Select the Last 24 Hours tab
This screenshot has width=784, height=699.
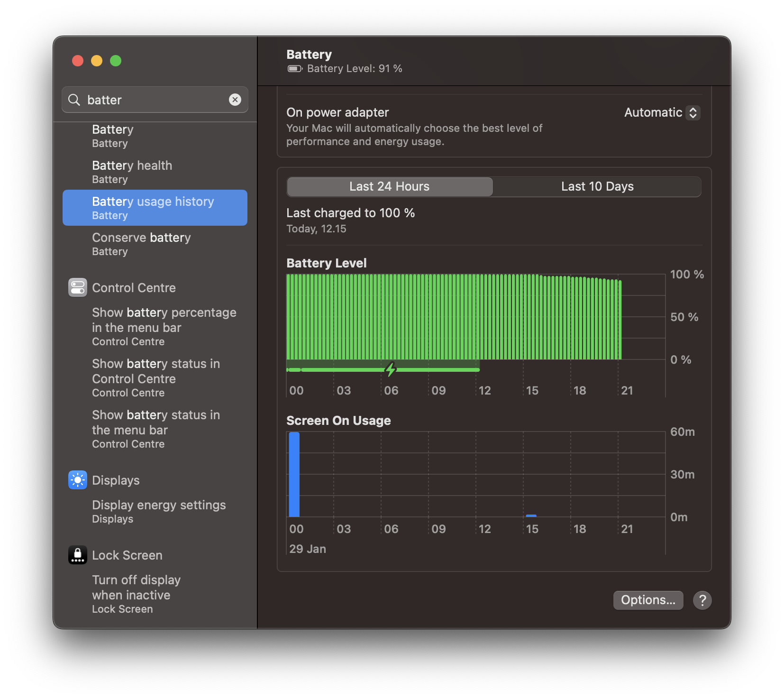[390, 186]
